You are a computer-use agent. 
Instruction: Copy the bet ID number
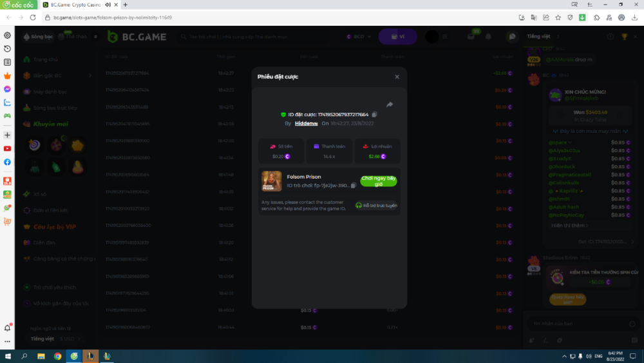click(x=375, y=114)
